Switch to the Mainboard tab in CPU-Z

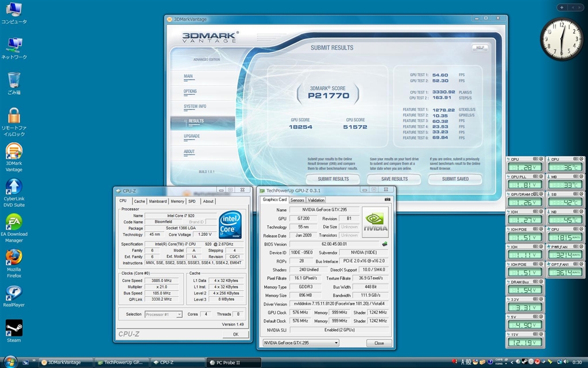(158, 202)
